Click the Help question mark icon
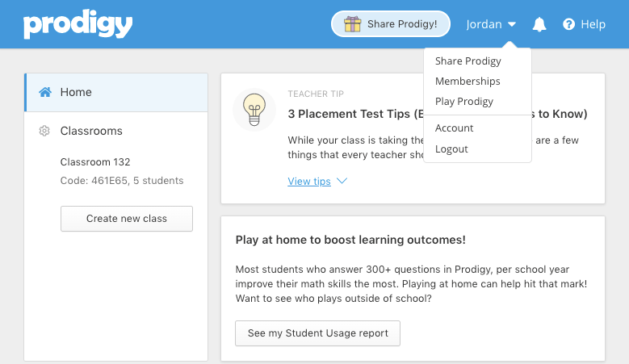 pos(568,24)
